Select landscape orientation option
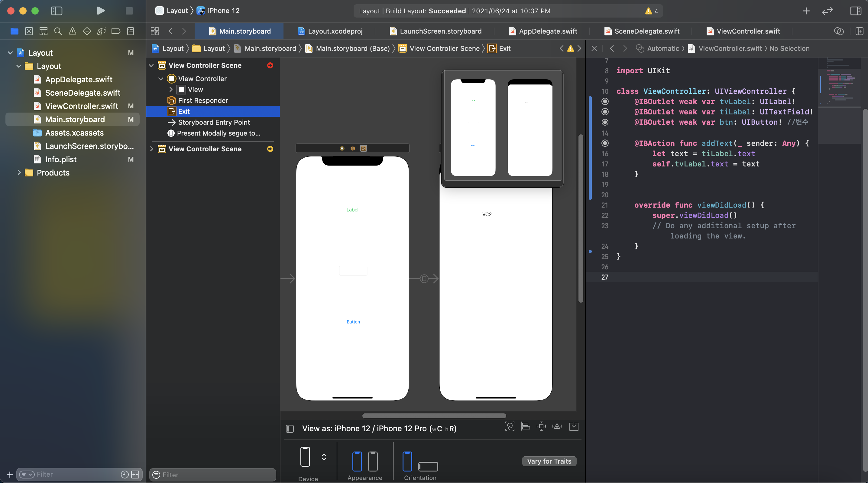The image size is (868, 483). 428,466
